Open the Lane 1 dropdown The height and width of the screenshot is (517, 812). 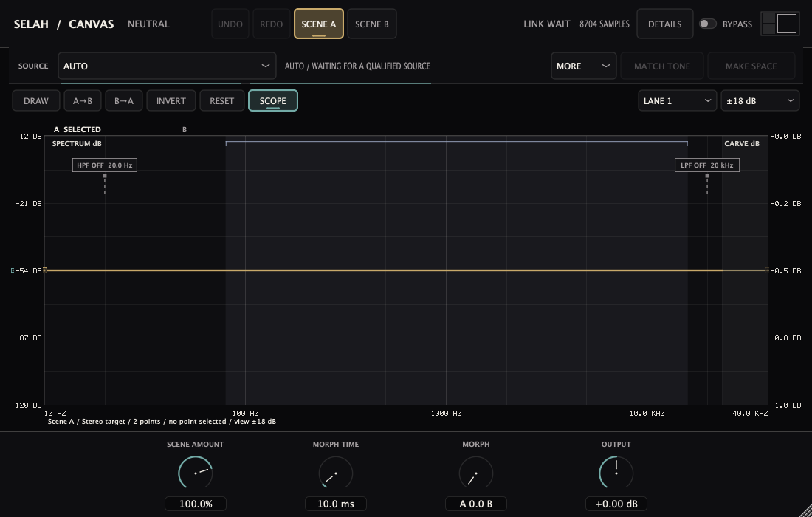tap(678, 100)
